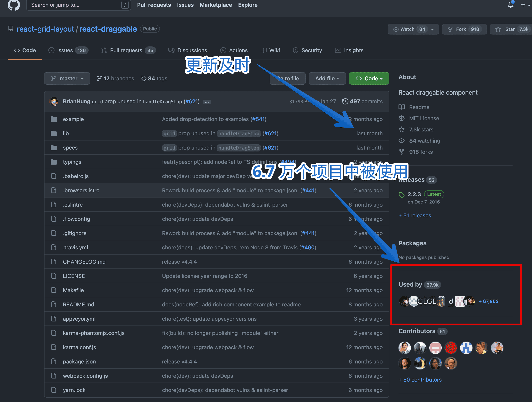Open the .gitignore file icon
This screenshot has height=402, width=532.
click(54, 233)
